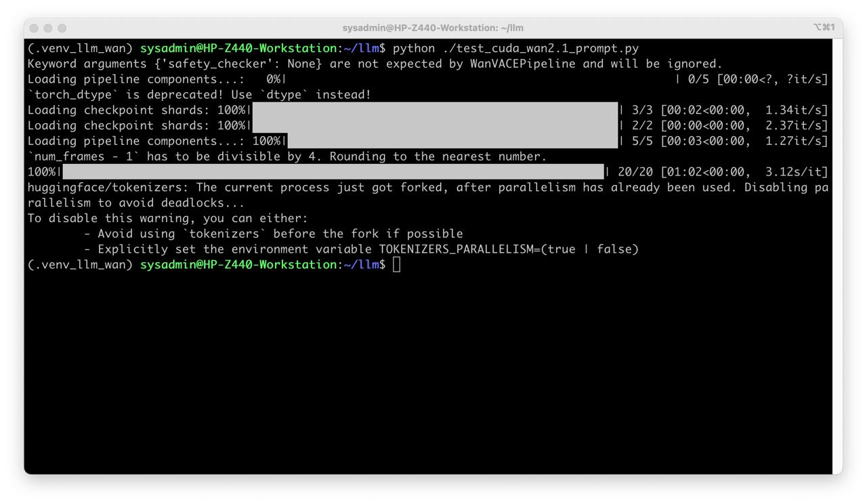Zoom the terminal with the third title-bar button
Image resolution: width=867 pixels, height=504 pixels.
pos(62,28)
